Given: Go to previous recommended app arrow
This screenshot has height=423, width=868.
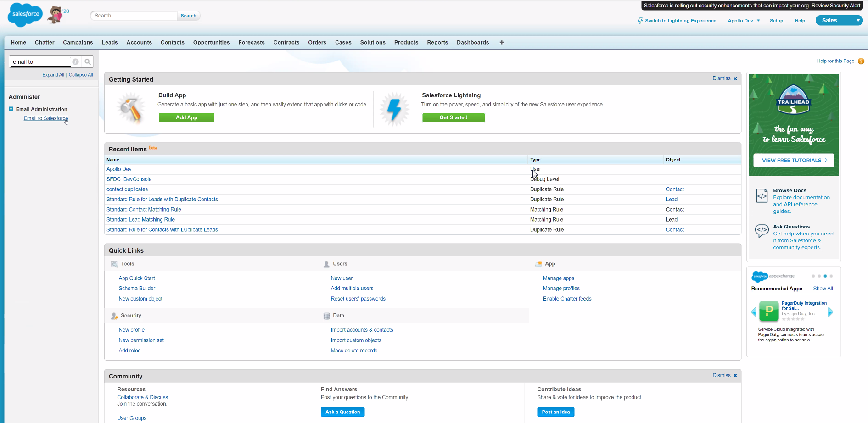Looking at the screenshot, I should coord(754,312).
